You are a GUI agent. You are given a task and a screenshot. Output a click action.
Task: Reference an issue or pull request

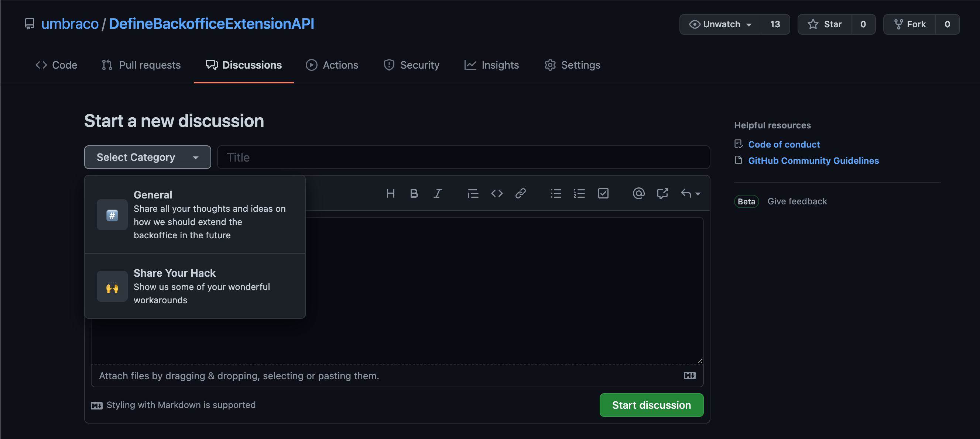pos(662,193)
